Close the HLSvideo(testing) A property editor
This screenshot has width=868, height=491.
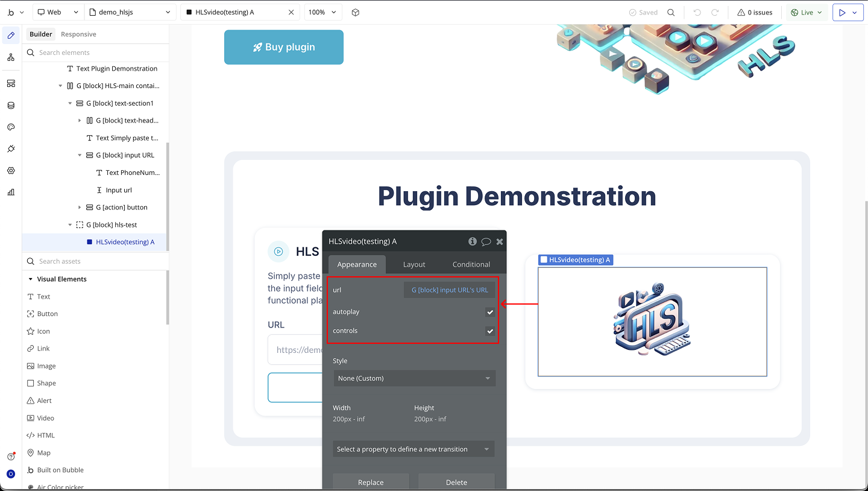500,241
